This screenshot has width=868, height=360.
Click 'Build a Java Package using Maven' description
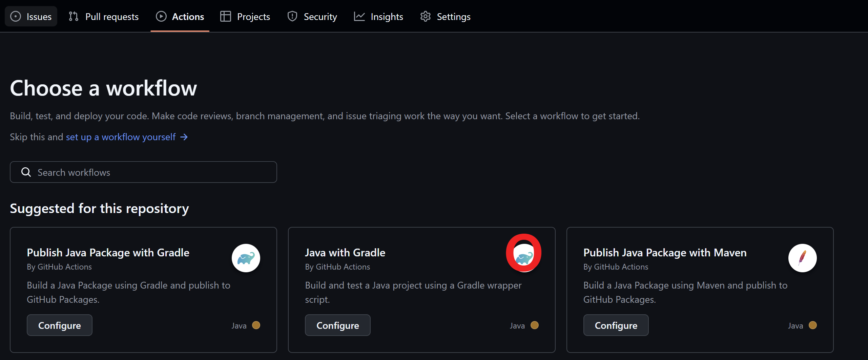(x=685, y=292)
